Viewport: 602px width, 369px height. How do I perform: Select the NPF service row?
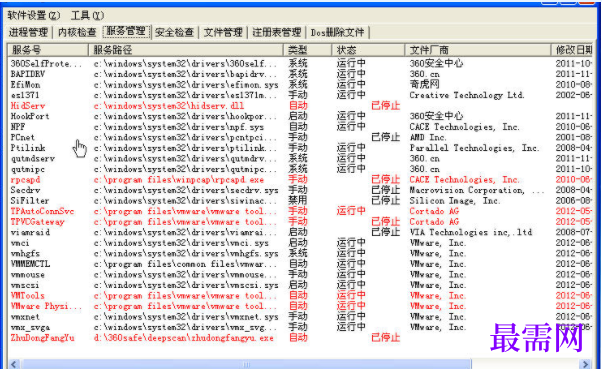[x=301, y=127]
